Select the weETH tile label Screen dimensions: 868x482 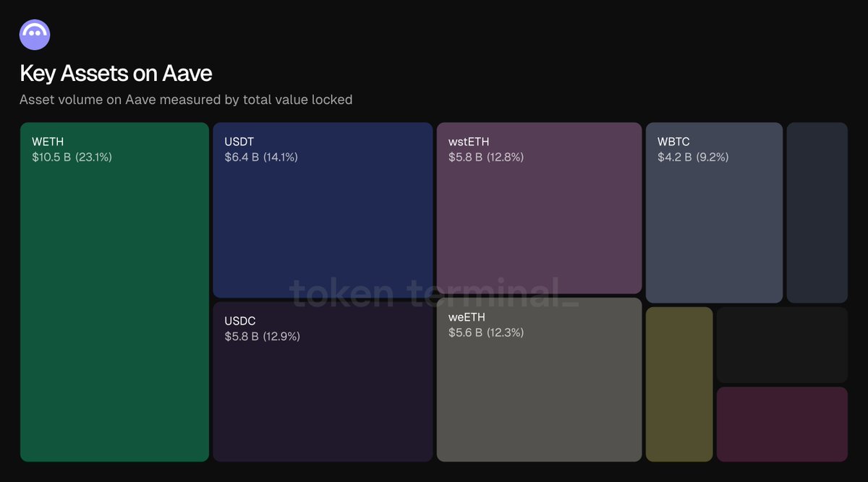pos(467,317)
